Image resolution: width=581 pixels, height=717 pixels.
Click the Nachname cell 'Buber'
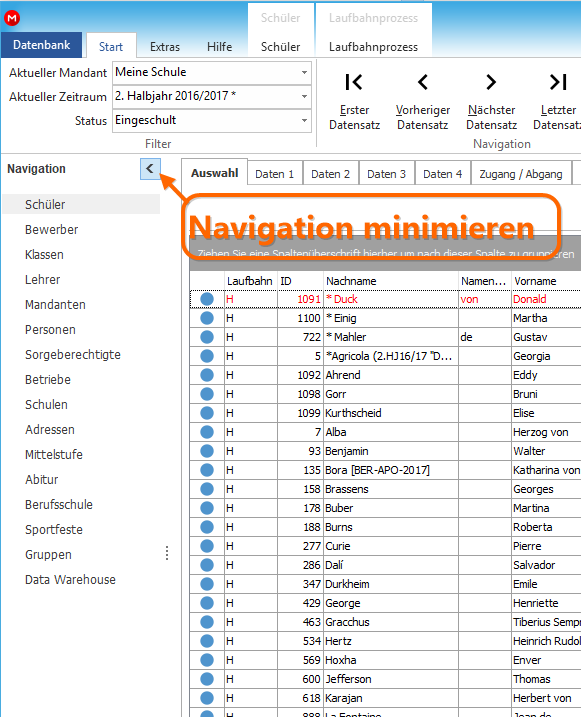(x=391, y=508)
